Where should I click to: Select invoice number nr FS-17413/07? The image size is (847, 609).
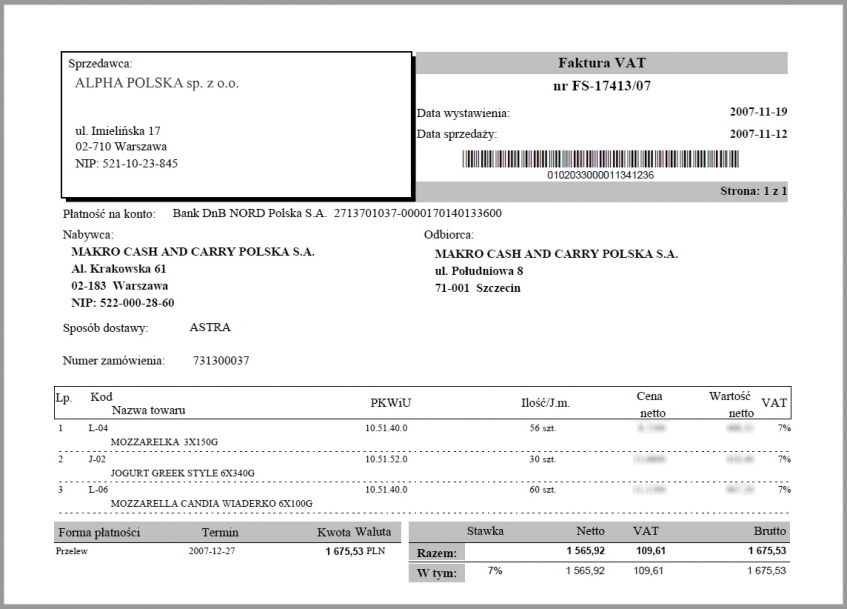coord(602,86)
